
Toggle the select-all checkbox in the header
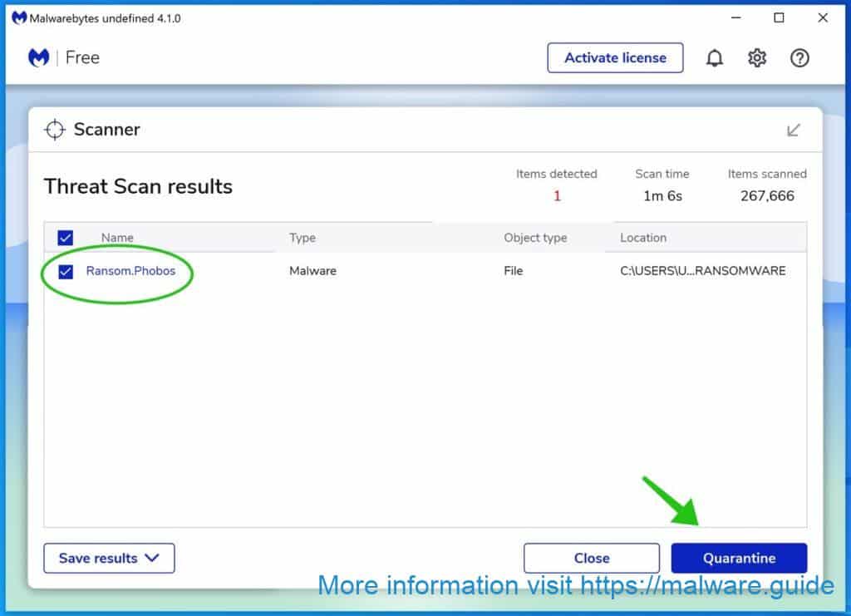point(66,237)
